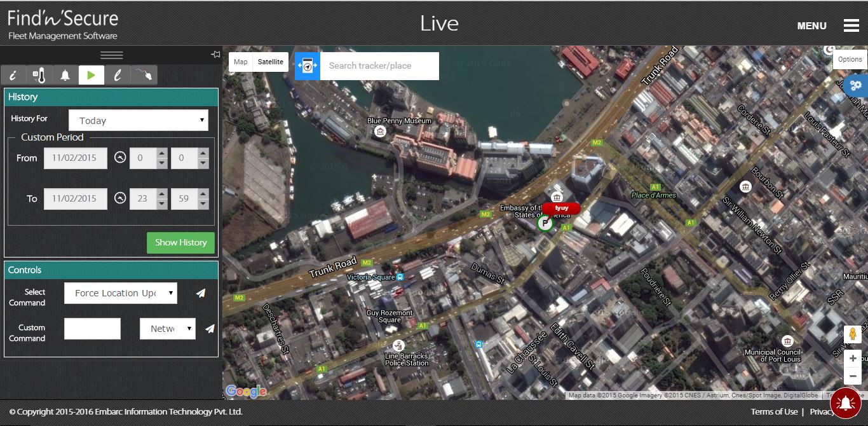Screen dimensions: 868x426
Task: Click the Embassy museum marker icon
Action: [557, 196]
